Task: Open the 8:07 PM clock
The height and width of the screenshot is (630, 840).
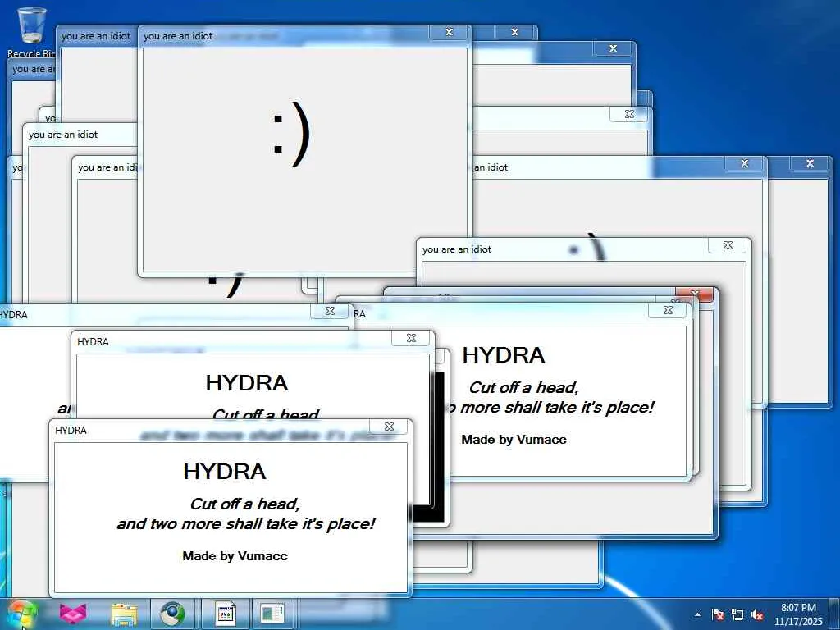Action: [x=798, y=614]
